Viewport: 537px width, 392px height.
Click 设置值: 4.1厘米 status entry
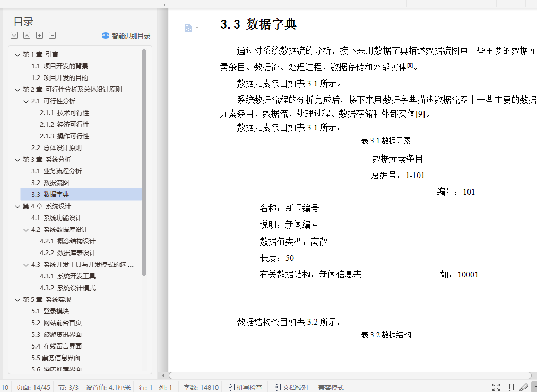pyautogui.click(x=108, y=388)
